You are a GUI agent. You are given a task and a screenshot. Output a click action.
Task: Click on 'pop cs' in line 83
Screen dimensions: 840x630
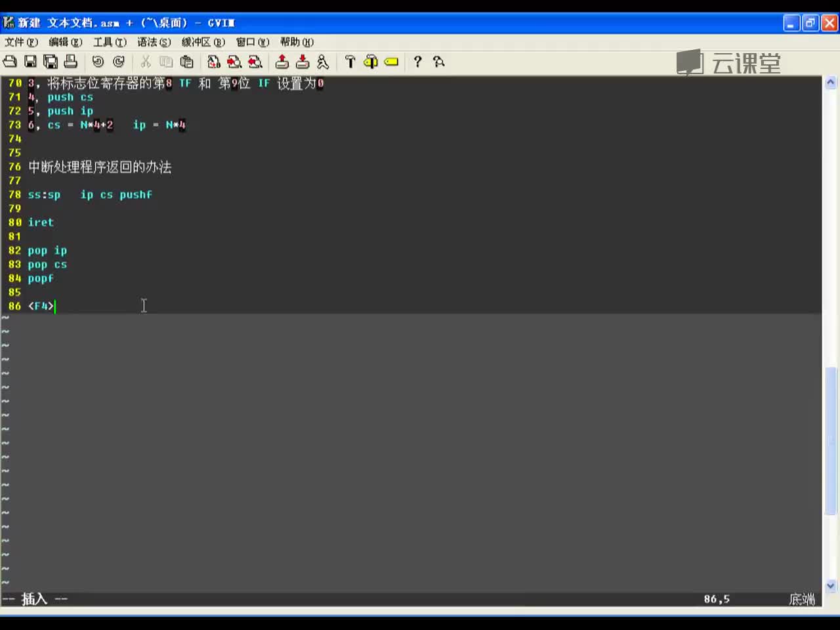tap(47, 264)
